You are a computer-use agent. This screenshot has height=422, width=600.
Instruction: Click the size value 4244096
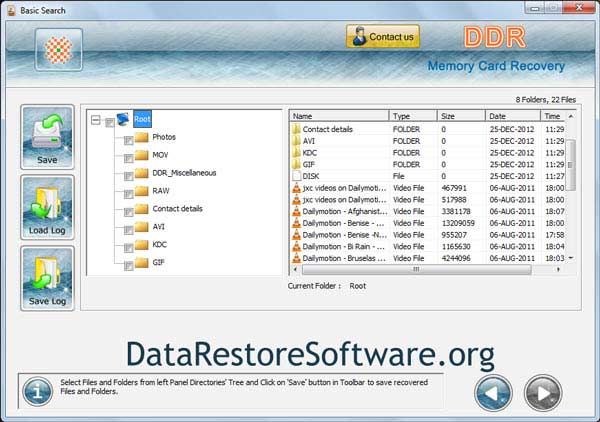tap(456, 258)
